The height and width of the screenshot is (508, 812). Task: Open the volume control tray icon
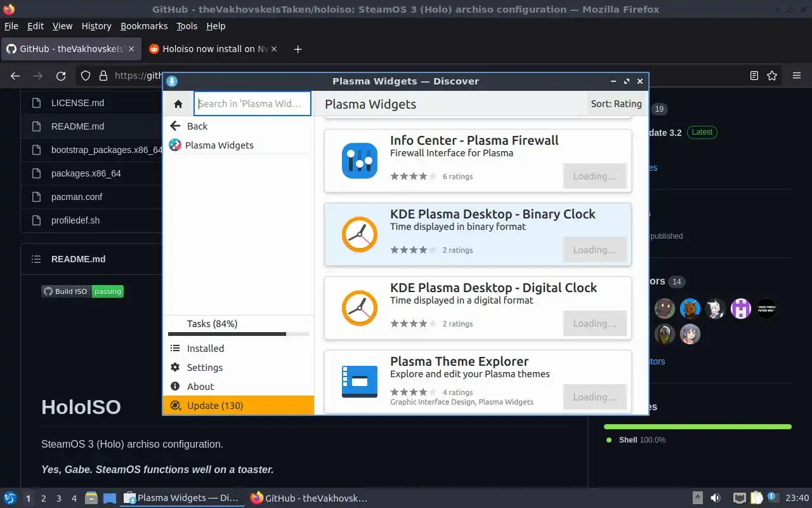click(x=716, y=498)
